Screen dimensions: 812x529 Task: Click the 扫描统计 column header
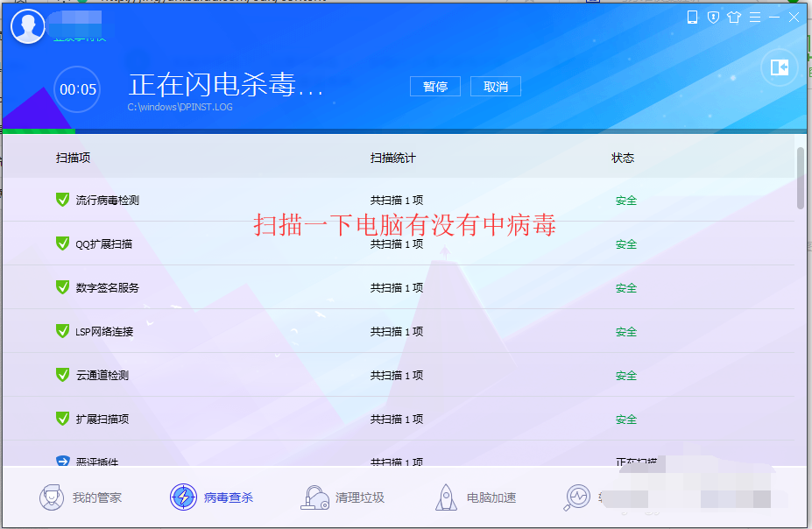pos(393,158)
